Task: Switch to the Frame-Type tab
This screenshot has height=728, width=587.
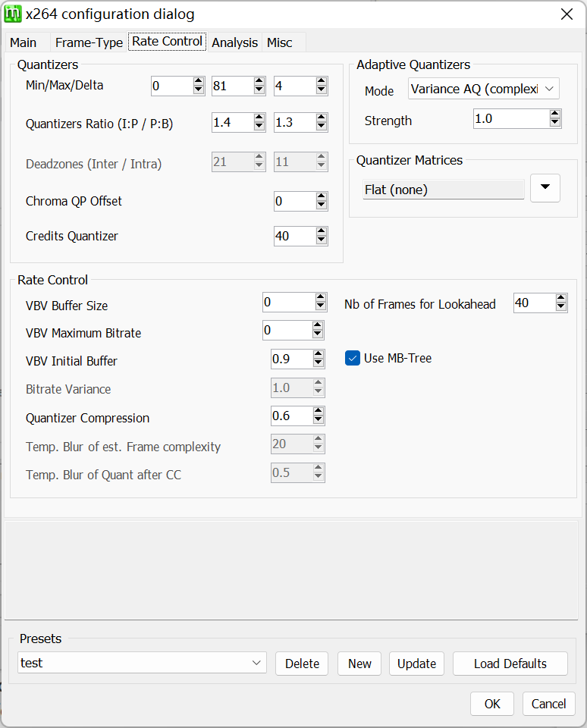Action: click(x=89, y=42)
